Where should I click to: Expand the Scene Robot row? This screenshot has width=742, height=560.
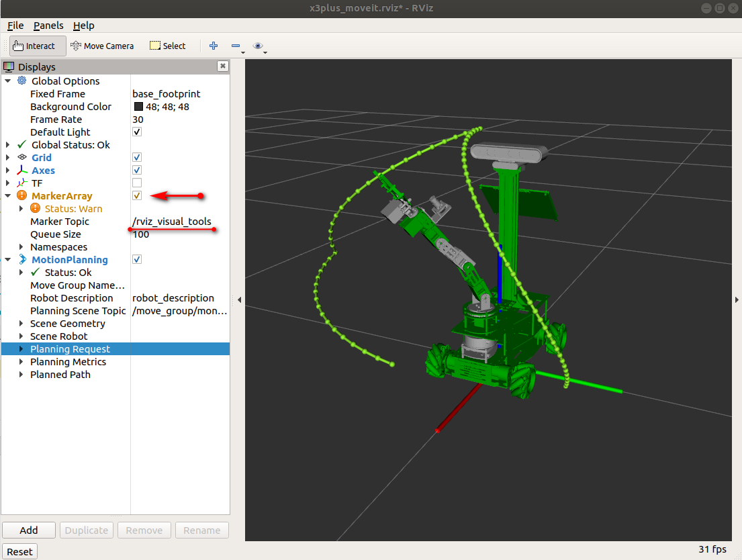pyautogui.click(x=21, y=336)
